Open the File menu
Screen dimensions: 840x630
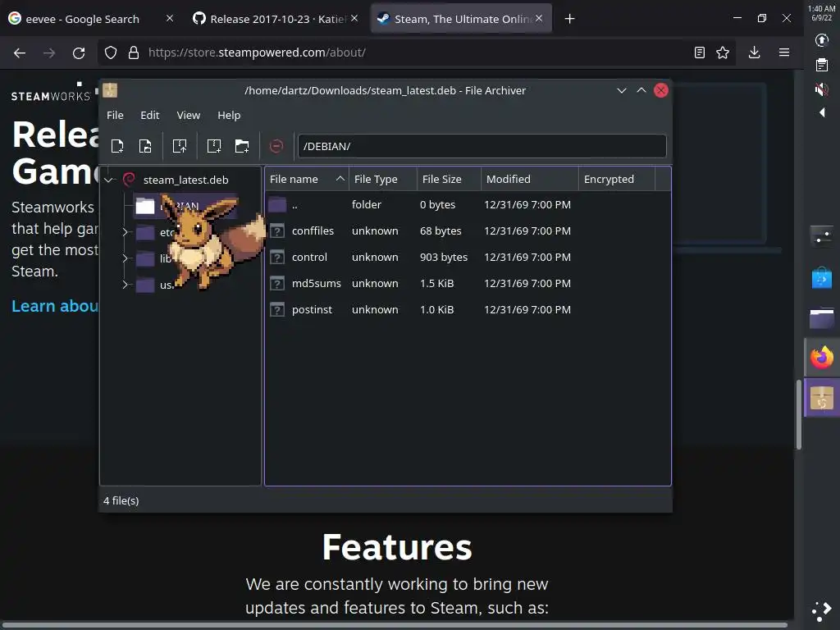click(x=115, y=115)
